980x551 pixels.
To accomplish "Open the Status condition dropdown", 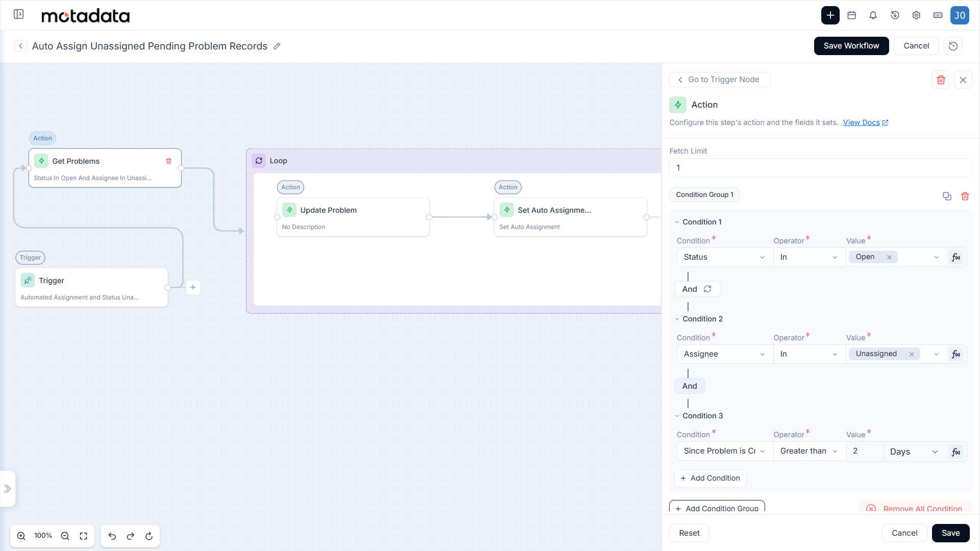I will pos(724,257).
